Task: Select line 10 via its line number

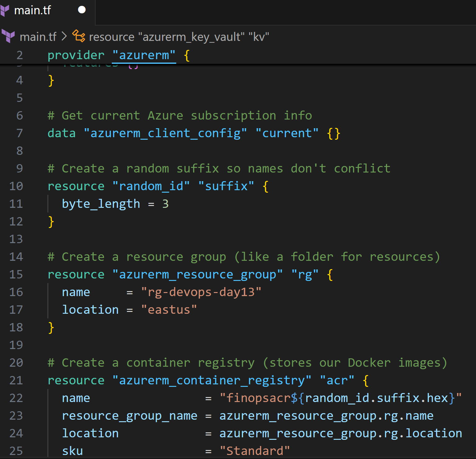Action: [x=16, y=186]
